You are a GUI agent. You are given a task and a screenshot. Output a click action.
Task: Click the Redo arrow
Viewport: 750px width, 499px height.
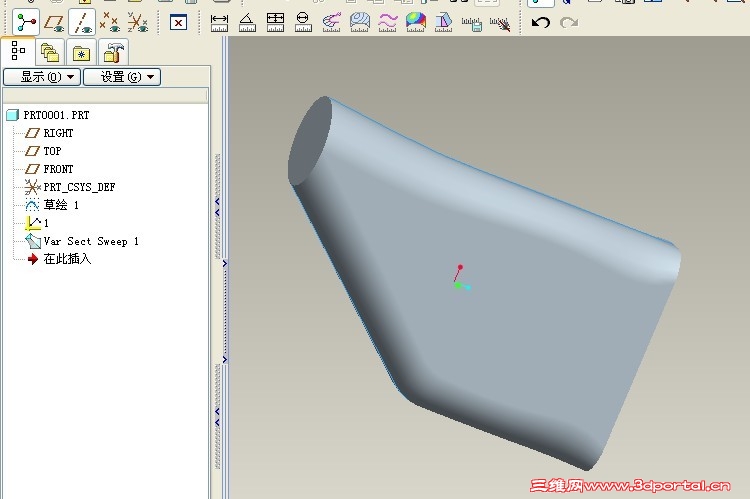[x=569, y=22]
